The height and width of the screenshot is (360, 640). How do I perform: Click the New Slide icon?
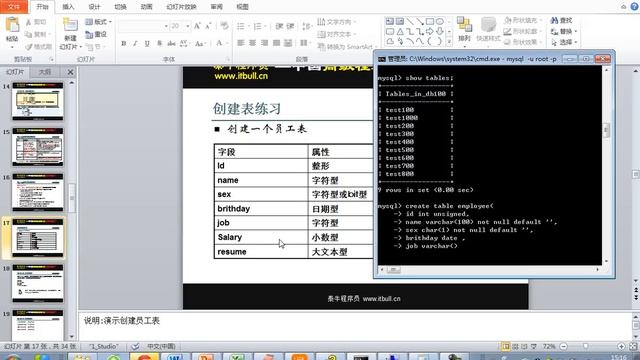point(70,25)
